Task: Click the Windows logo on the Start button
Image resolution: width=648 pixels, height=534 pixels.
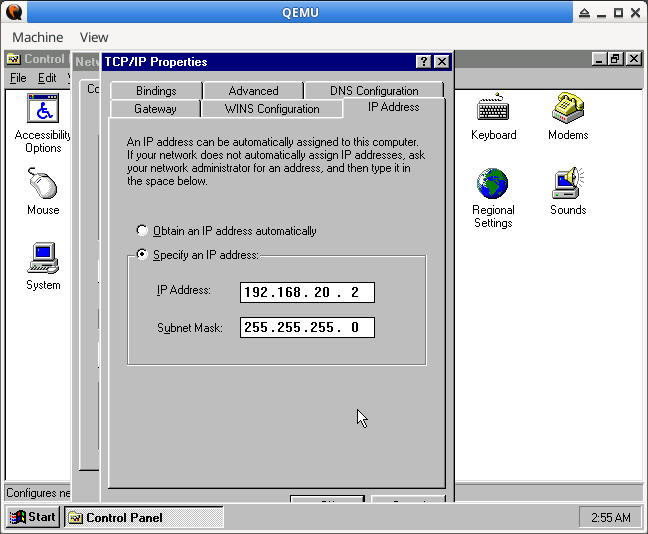Action: point(17,517)
